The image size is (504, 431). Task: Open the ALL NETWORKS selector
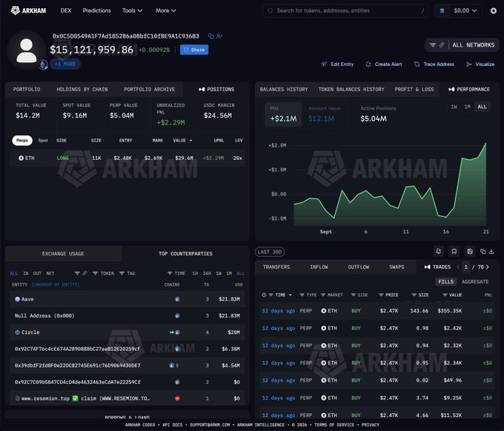473,45
